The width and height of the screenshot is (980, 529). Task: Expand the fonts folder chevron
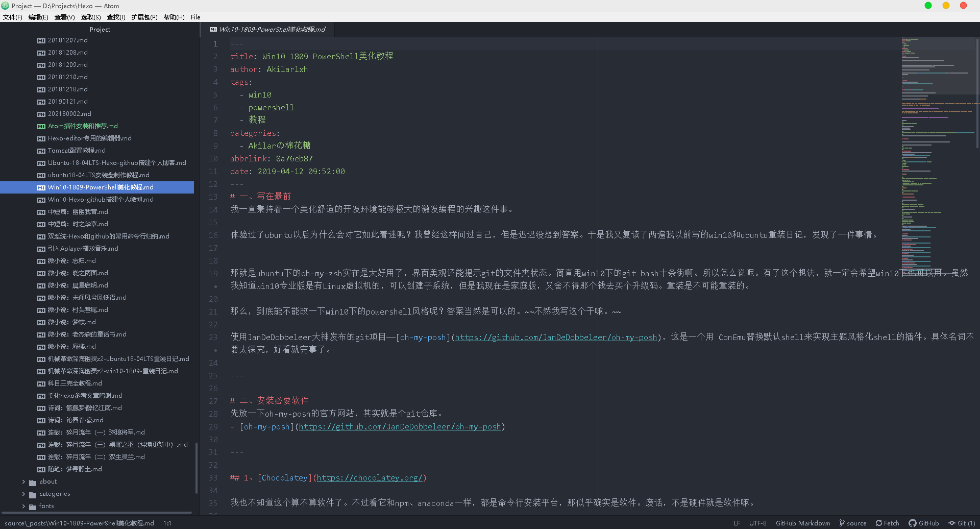click(x=23, y=506)
